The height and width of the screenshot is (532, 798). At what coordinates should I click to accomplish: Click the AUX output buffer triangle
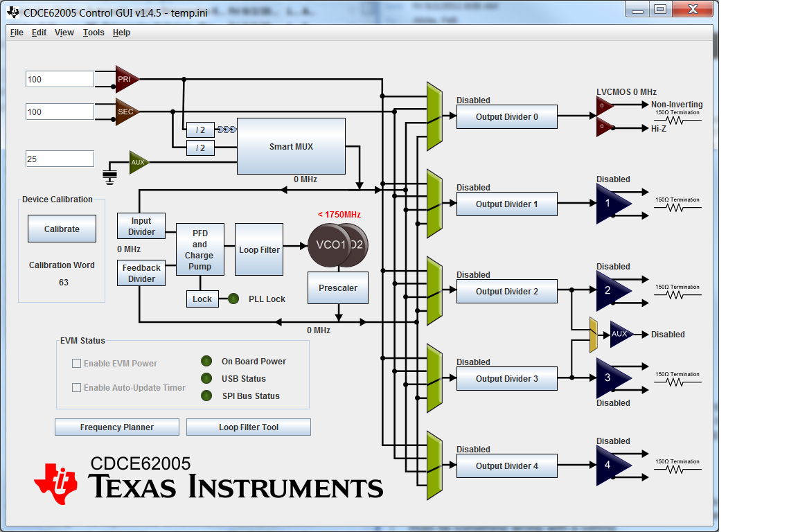tap(621, 334)
